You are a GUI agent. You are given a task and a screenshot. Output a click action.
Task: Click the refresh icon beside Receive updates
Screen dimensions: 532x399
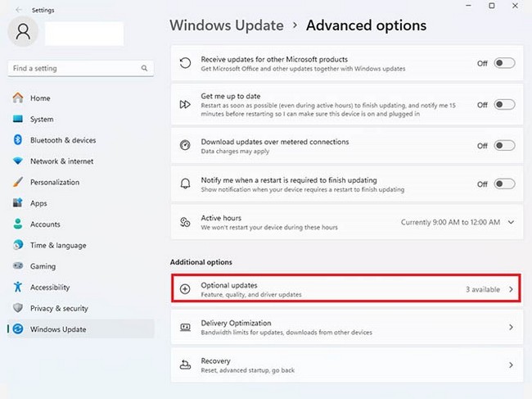click(185, 63)
